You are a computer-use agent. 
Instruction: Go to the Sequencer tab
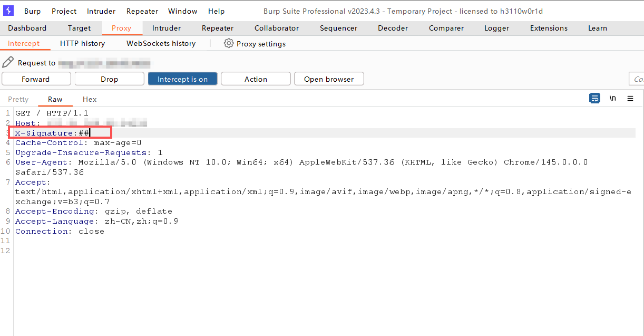338,28
